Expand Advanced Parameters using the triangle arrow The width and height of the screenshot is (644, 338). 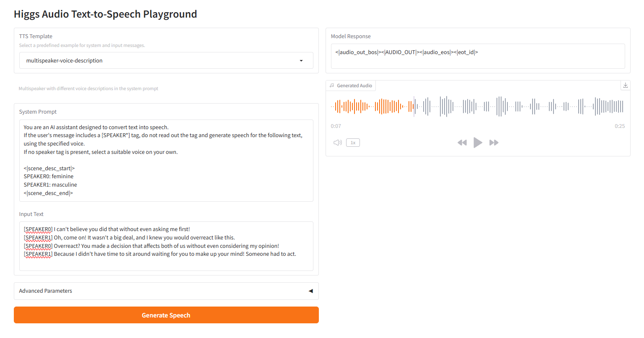pyautogui.click(x=310, y=291)
